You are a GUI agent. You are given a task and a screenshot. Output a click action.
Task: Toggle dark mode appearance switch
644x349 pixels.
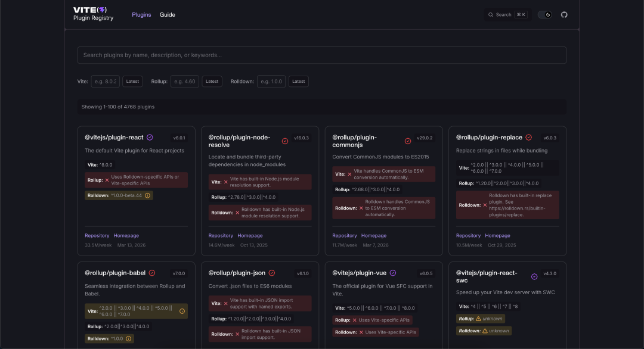pyautogui.click(x=545, y=15)
